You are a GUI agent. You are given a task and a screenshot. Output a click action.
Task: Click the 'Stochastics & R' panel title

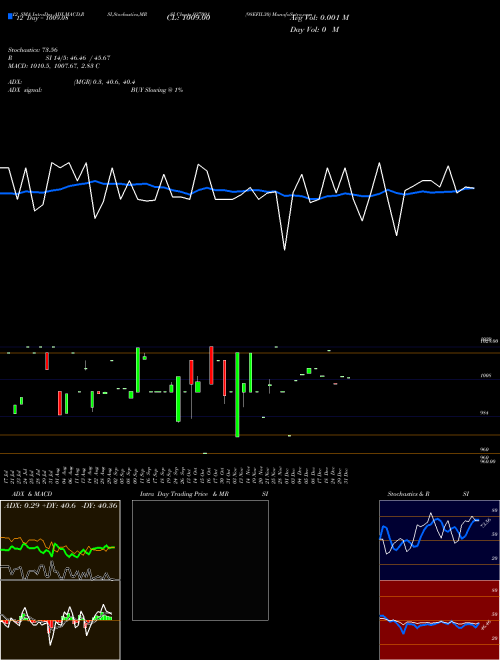[409, 494]
